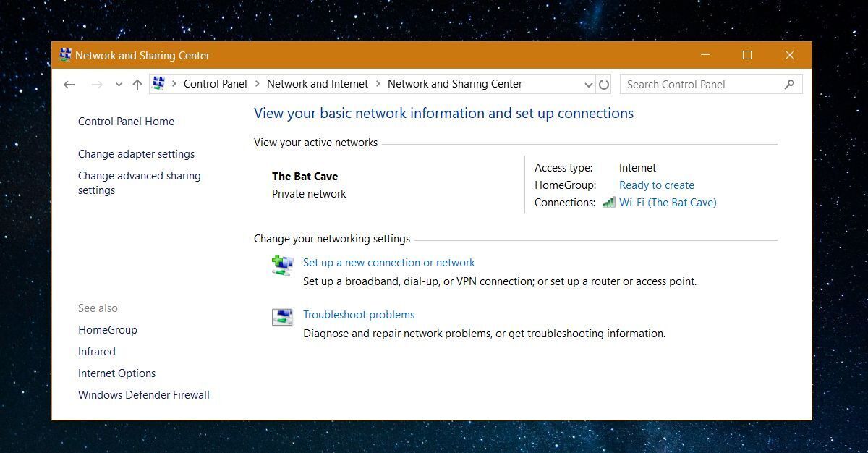Expand the chevron after Control Panel breadcrumb

click(x=257, y=84)
